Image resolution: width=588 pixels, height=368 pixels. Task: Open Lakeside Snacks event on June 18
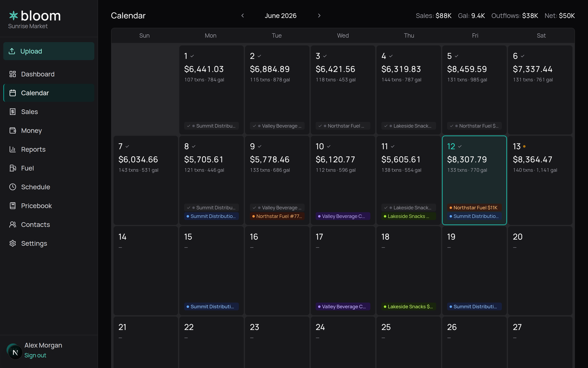[x=409, y=307]
